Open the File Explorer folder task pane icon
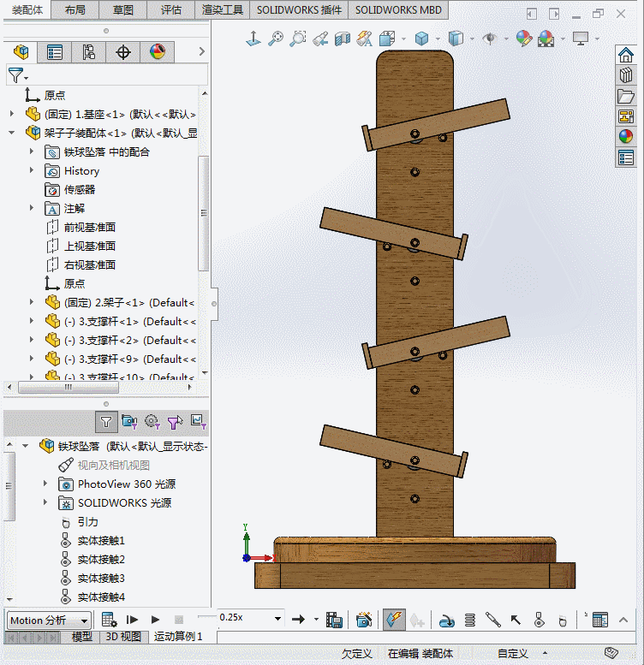This screenshot has width=644, height=665. pos(626,96)
